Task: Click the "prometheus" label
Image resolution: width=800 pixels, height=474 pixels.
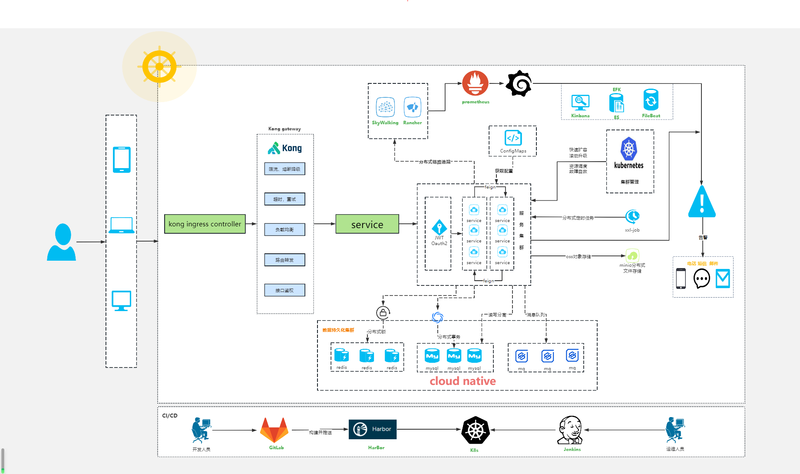Action: [x=476, y=102]
